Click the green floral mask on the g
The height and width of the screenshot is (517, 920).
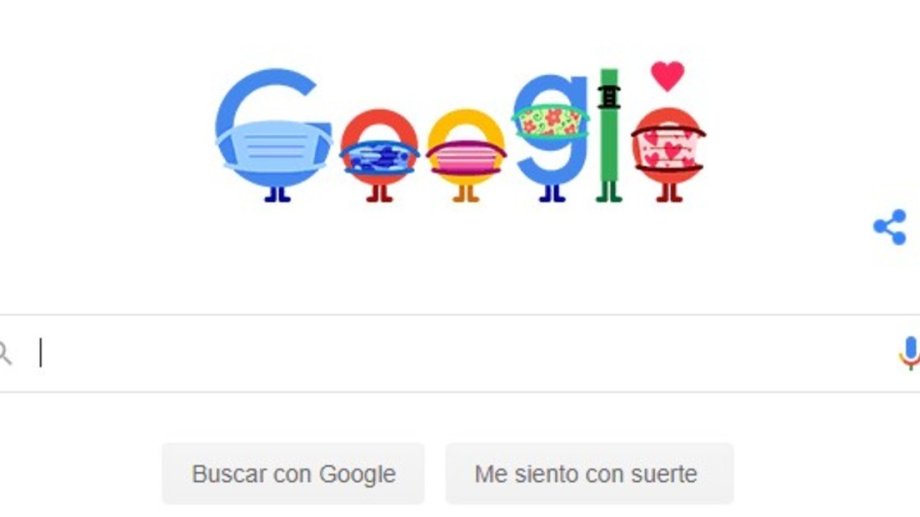(550, 123)
